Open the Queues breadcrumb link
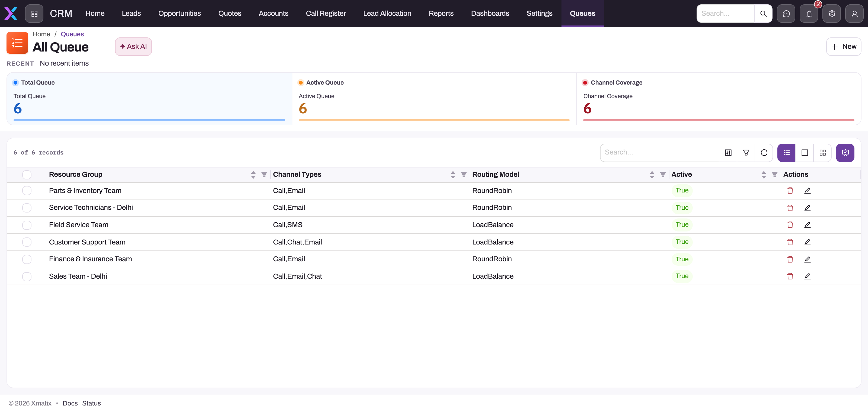This screenshot has height=412, width=868. (72, 34)
